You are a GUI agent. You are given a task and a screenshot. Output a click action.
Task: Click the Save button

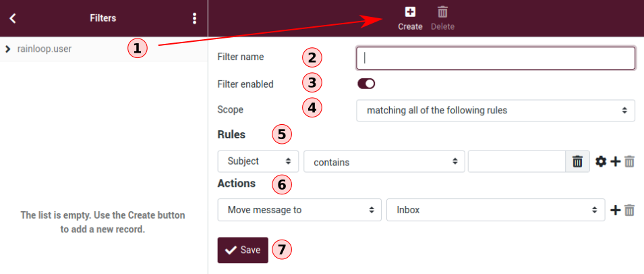243,250
